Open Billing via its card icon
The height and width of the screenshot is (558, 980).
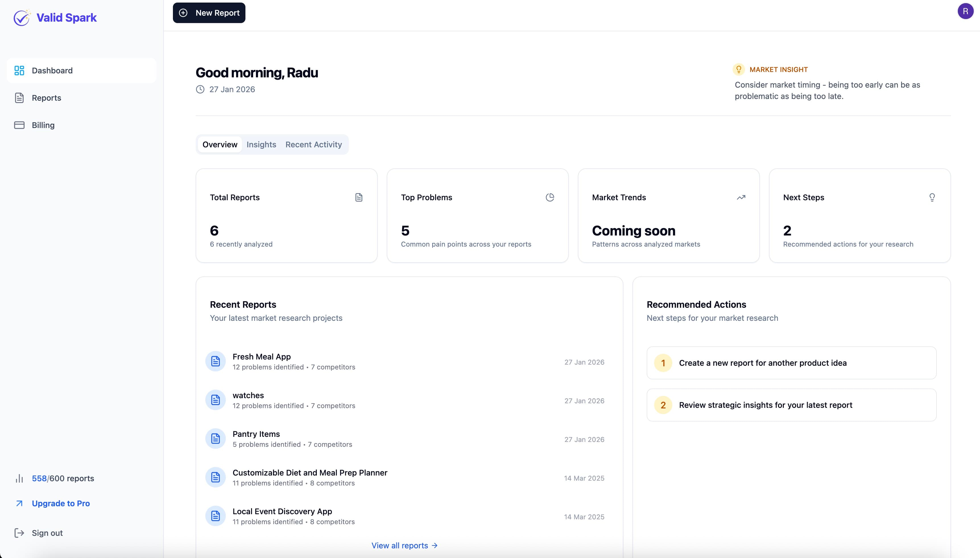(x=20, y=125)
